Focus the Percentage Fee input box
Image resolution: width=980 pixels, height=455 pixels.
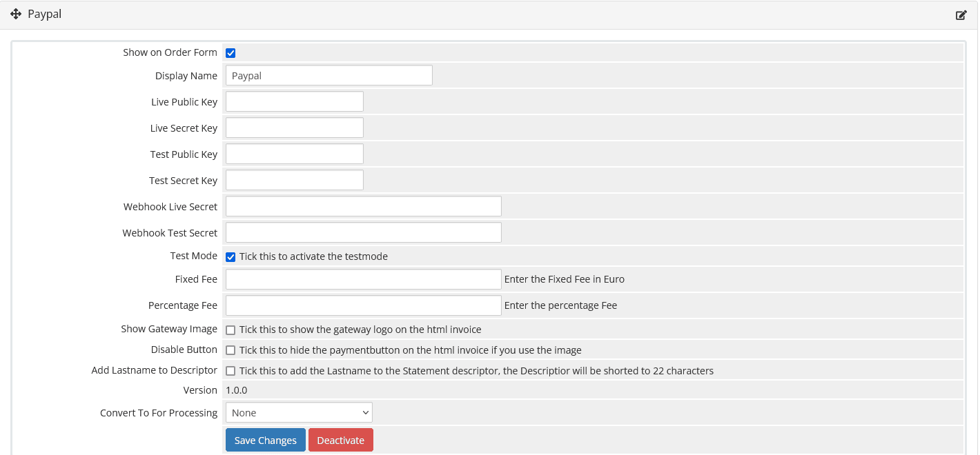click(363, 306)
